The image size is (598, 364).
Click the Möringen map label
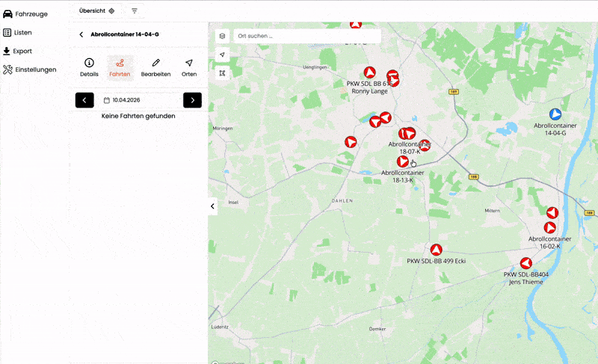(222, 129)
